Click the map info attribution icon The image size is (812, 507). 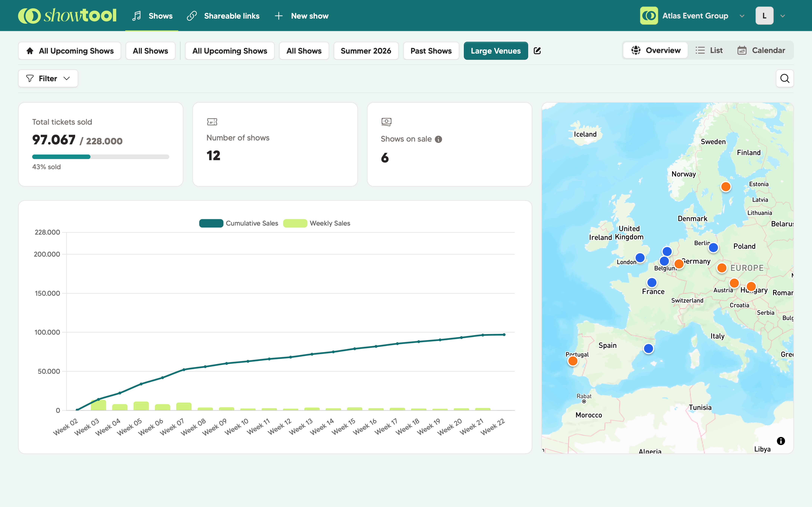[781, 441]
